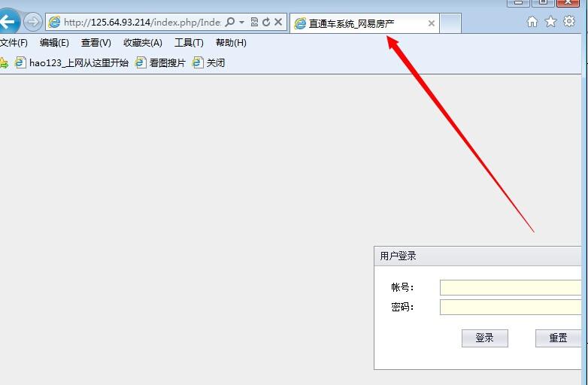588x385 pixels.
Task: Open the 文件(F) menu
Action: [14, 43]
